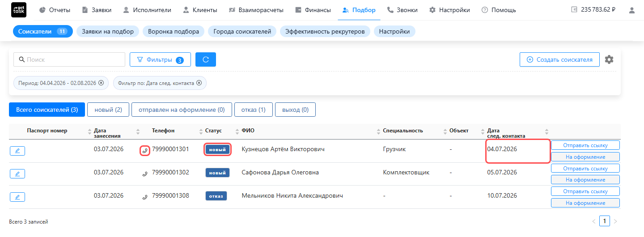This screenshot has width=644, height=237.
Task: Click the refresh list button
Action: pyautogui.click(x=206, y=59)
